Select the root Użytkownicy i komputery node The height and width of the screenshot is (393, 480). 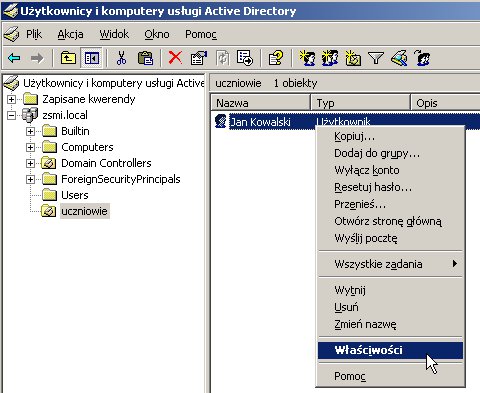point(113,83)
